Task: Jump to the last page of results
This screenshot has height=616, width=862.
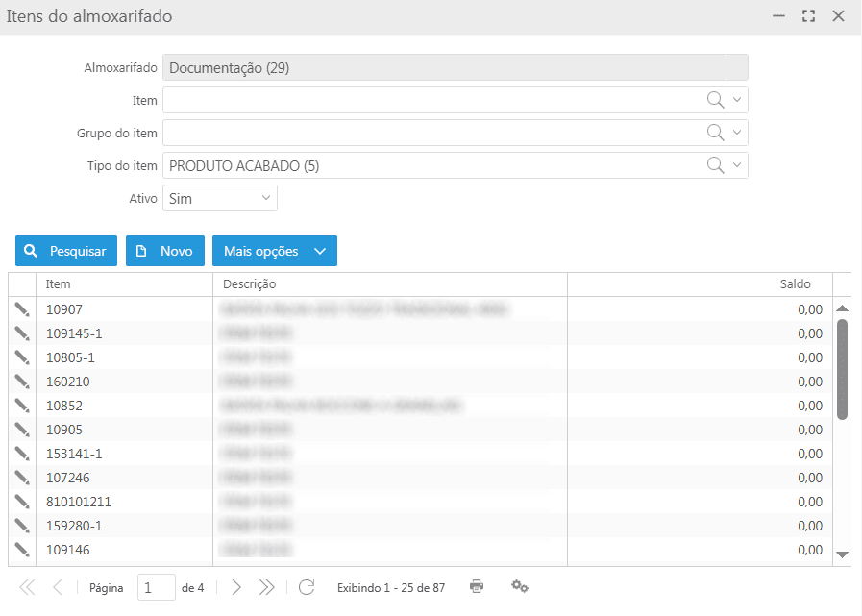Action: point(267,587)
